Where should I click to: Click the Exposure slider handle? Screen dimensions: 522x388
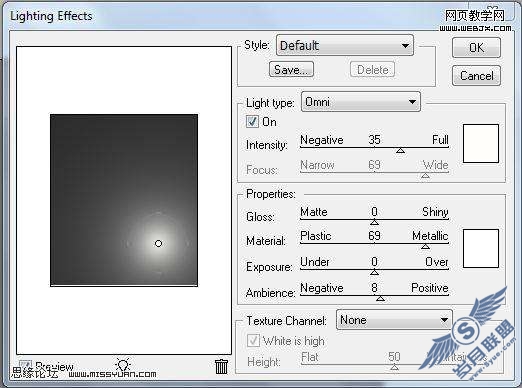point(374,272)
